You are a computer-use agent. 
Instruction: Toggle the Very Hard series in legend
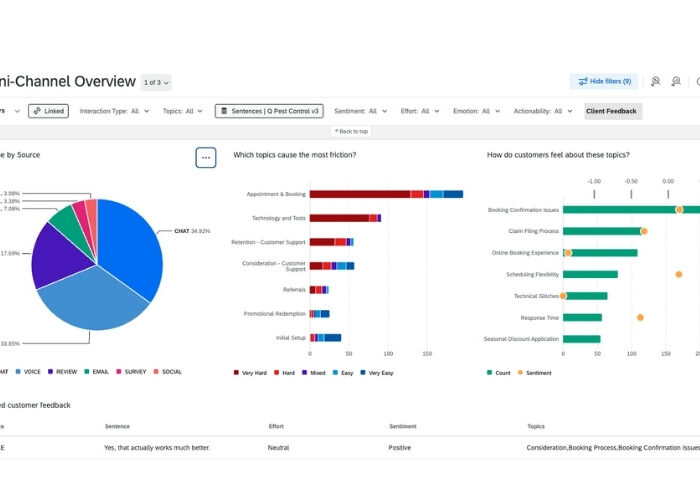(x=237, y=371)
